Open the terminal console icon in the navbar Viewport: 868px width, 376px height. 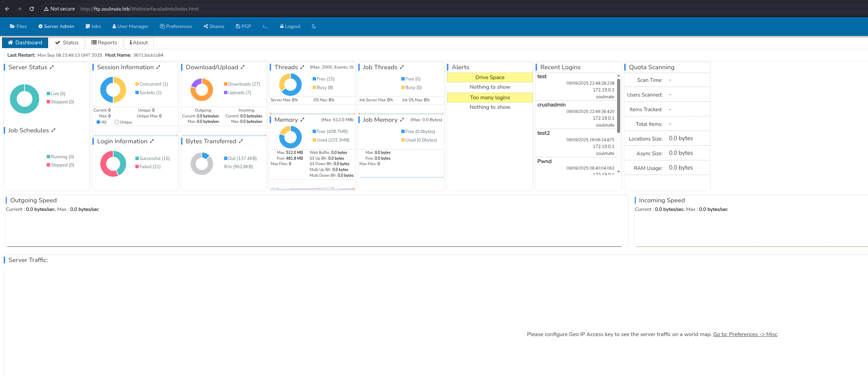click(265, 26)
